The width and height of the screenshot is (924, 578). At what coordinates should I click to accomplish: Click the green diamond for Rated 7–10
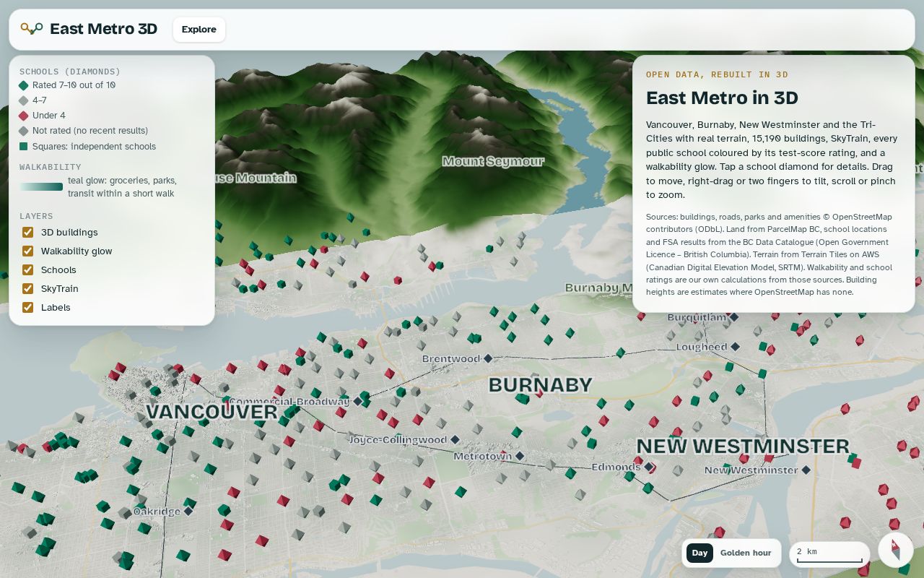point(24,85)
